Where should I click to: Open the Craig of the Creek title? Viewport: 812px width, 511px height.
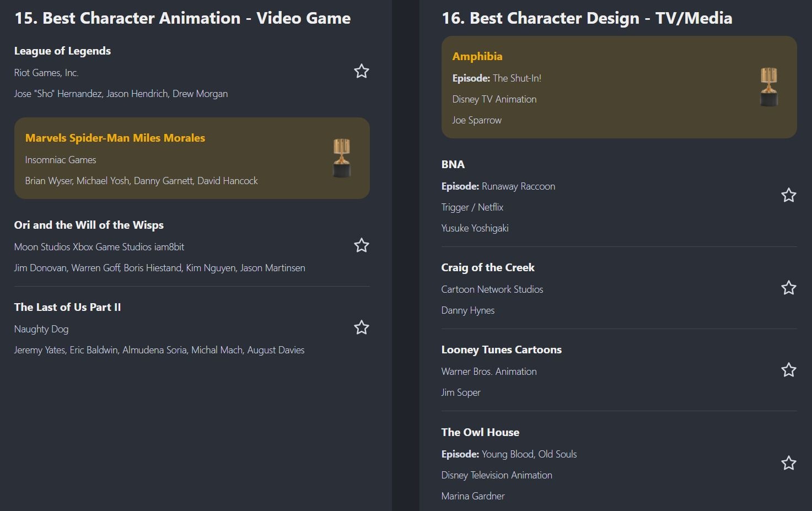pos(487,267)
